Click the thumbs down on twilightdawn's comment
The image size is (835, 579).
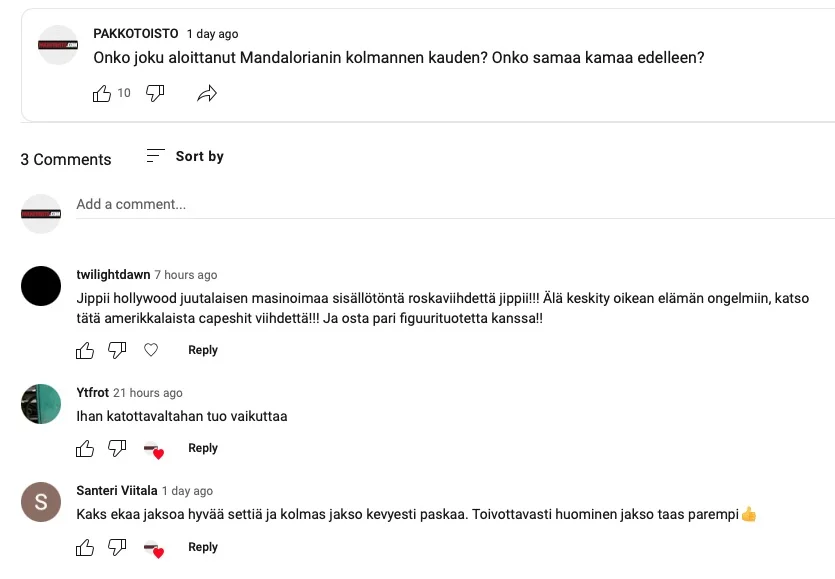[x=118, y=350]
